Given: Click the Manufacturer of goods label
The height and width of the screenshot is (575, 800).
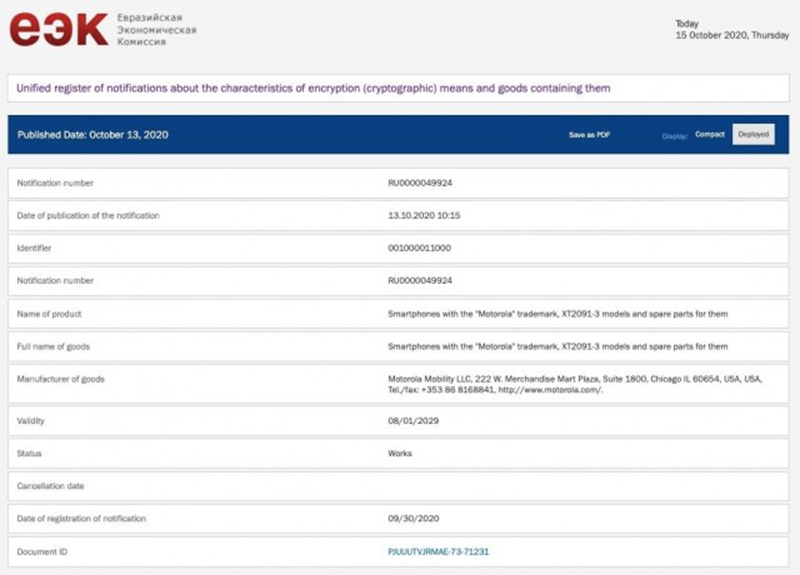Looking at the screenshot, I should click(61, 379).
